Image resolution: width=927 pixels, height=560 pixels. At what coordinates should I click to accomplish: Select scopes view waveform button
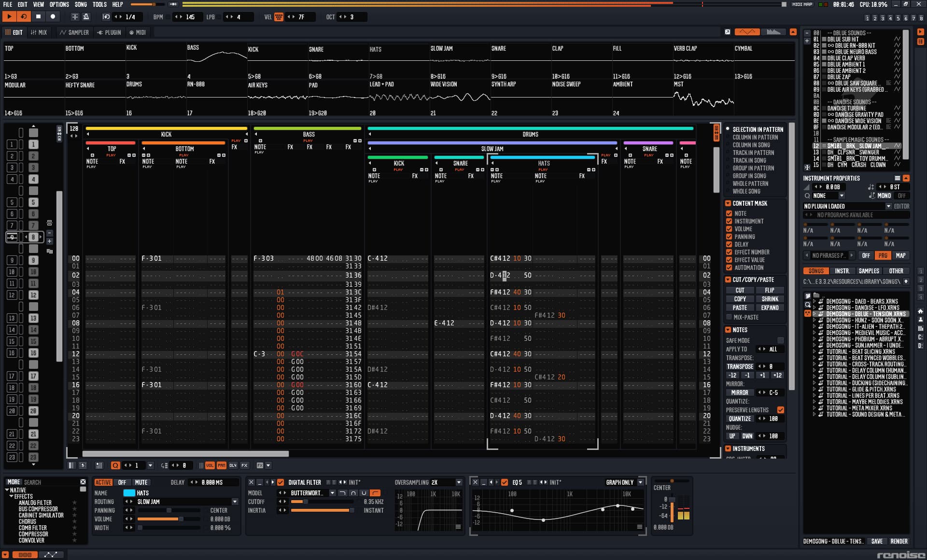(747, 32)
